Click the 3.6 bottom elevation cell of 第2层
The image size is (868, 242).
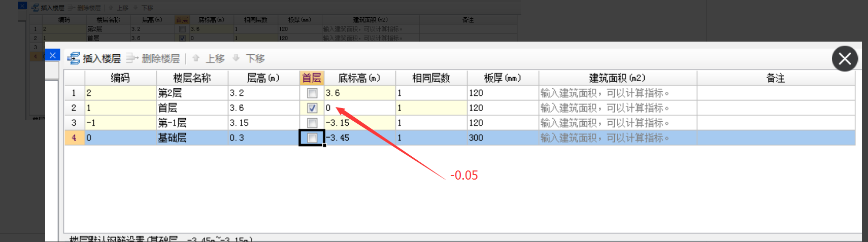359,93
